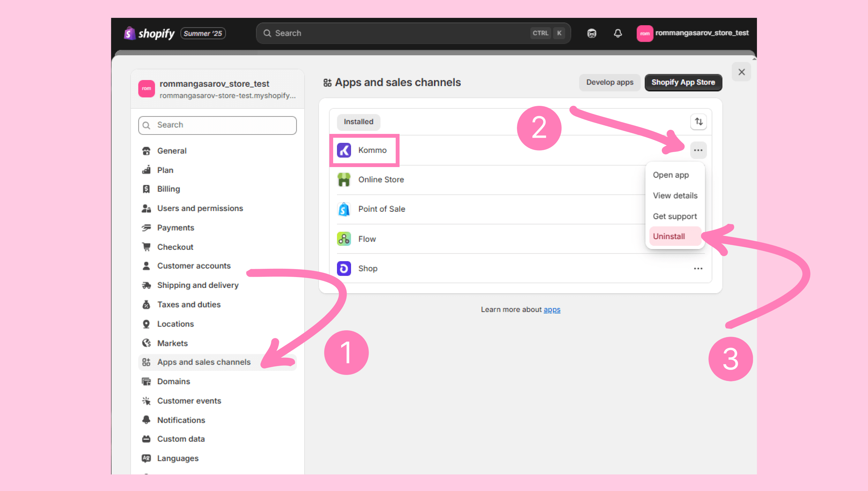Click the Point of Sale row label
The width and height of the screenshot is (868, 491).
tap(382, 209)
